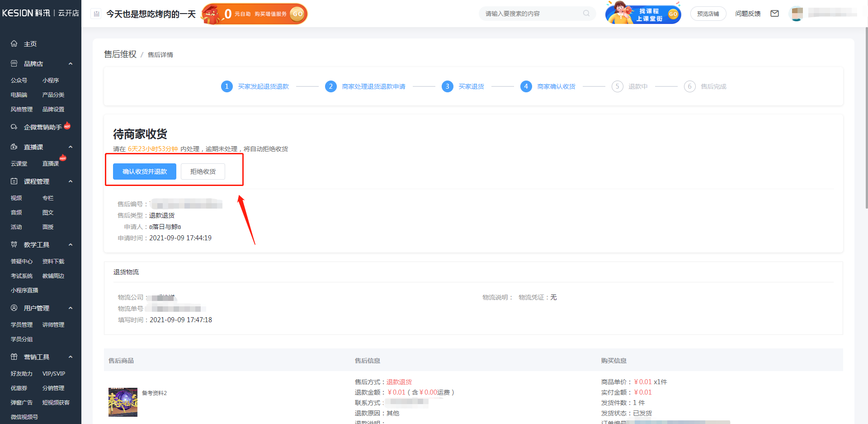Collapse the 教学工具 section chevron

pos(71,245)
